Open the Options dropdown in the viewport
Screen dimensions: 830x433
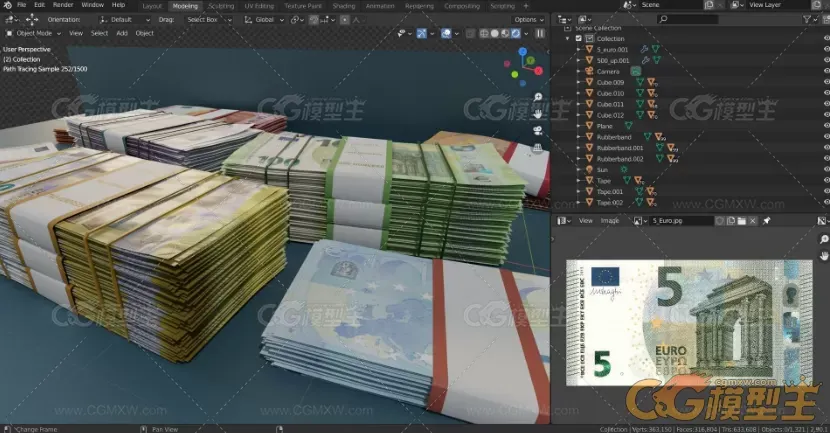point(529,20)
